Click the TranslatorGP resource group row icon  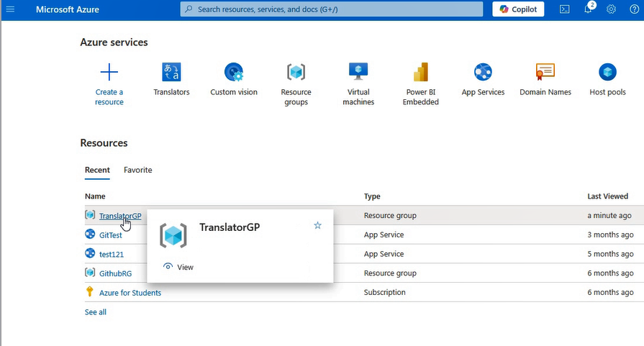(x=90, y=214)
